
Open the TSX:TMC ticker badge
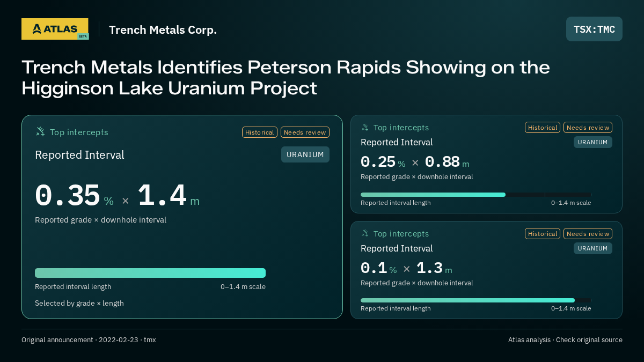click(594, 29)
